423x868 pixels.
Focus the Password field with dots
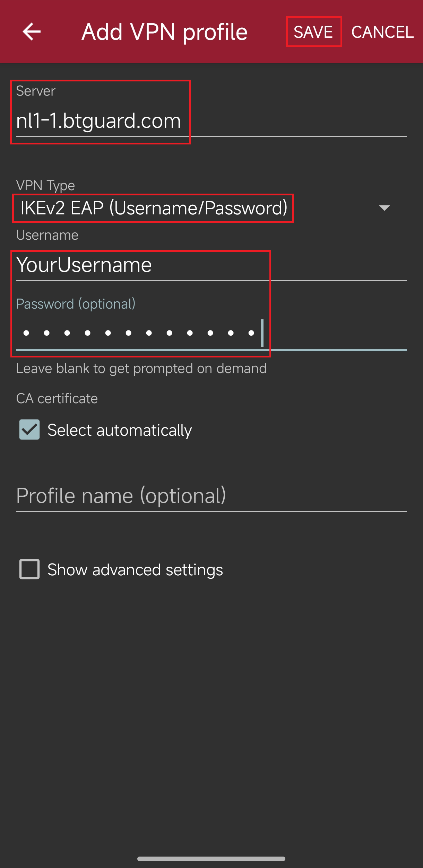[211, 333]
